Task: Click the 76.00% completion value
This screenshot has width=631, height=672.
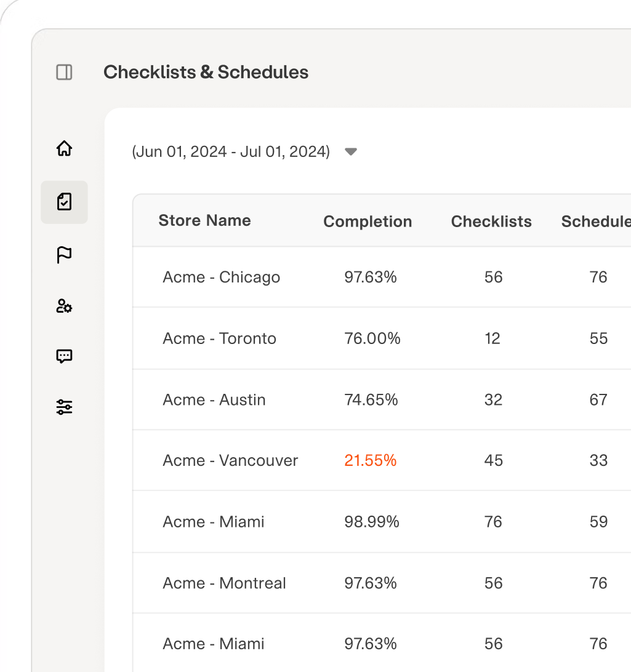Action: pos(372,338)
